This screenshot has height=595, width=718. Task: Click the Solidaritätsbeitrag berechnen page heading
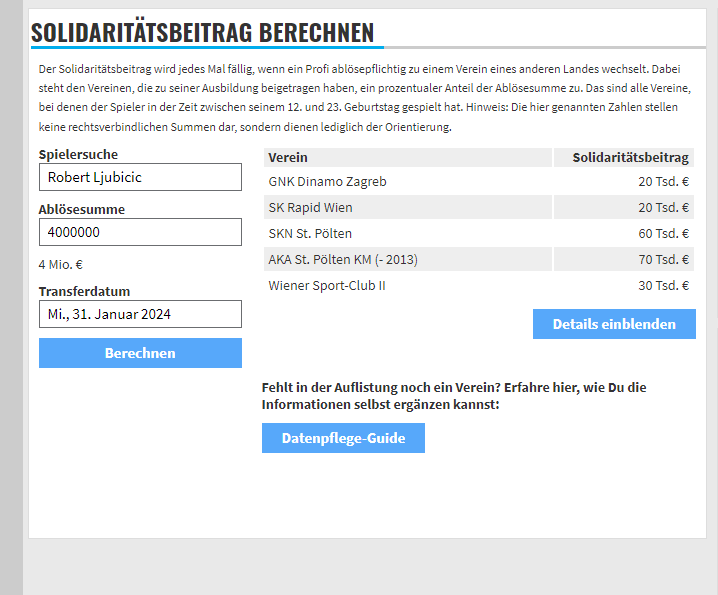click(x=202, y=33)
